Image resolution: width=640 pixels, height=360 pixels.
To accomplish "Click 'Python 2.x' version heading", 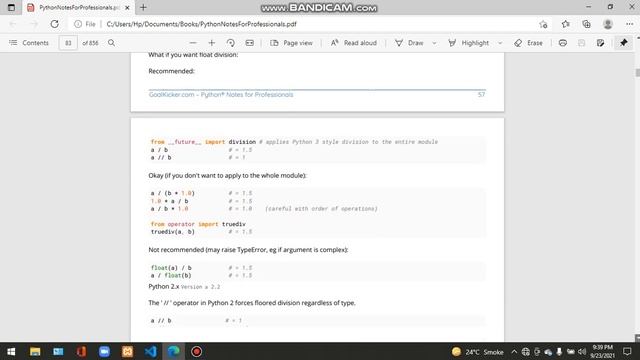I will [164, 287].
